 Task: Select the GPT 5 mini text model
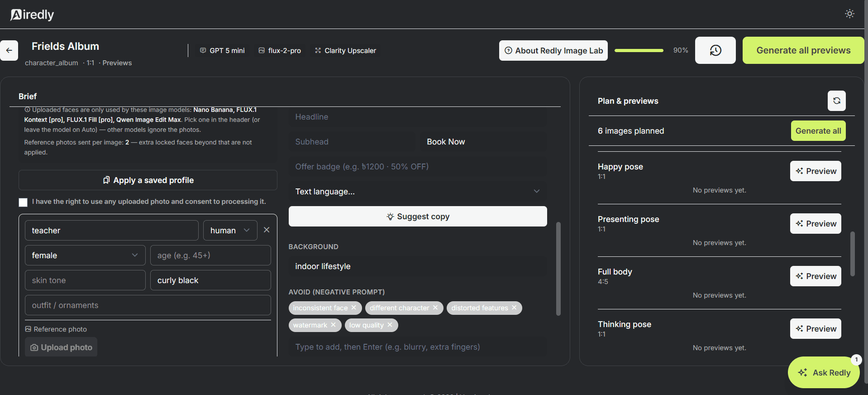point(222,51)
